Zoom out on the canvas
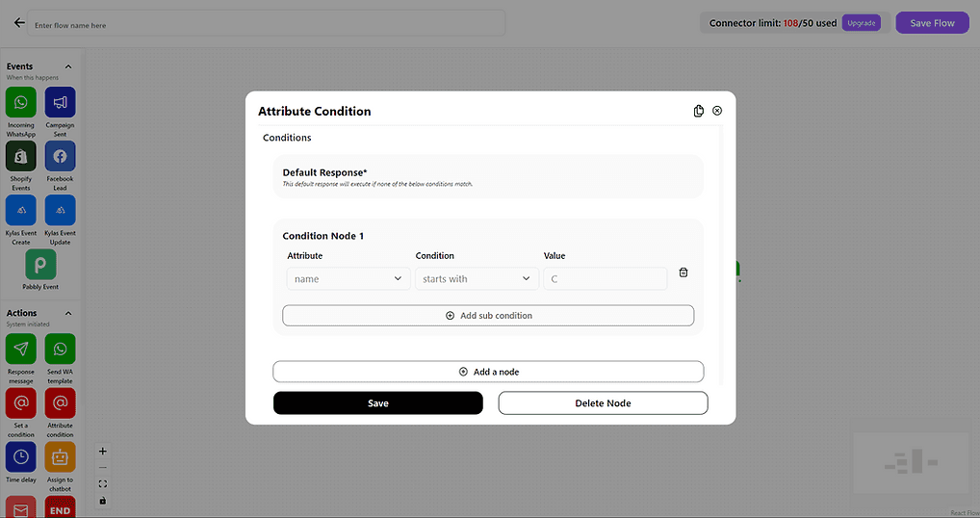The image size is (980, 518). 102,467
